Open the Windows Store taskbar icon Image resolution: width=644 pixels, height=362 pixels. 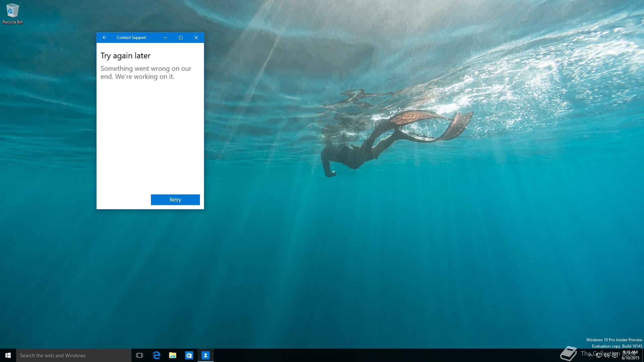(189, 355)
